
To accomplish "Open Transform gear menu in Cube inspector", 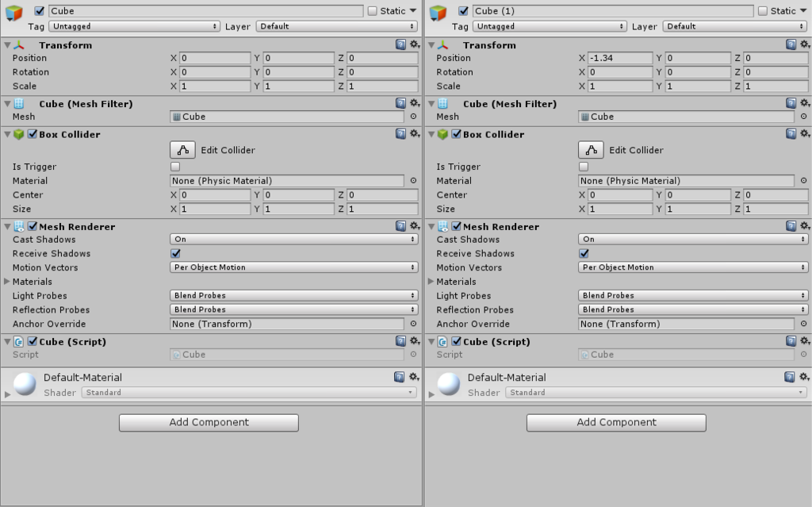I will [x=415, y=44].
